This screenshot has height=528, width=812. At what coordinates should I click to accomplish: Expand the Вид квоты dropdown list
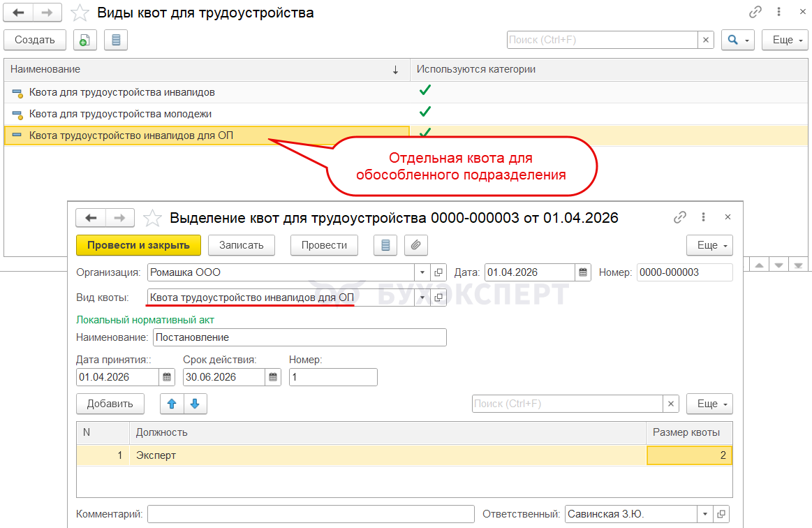click(422, 298)
